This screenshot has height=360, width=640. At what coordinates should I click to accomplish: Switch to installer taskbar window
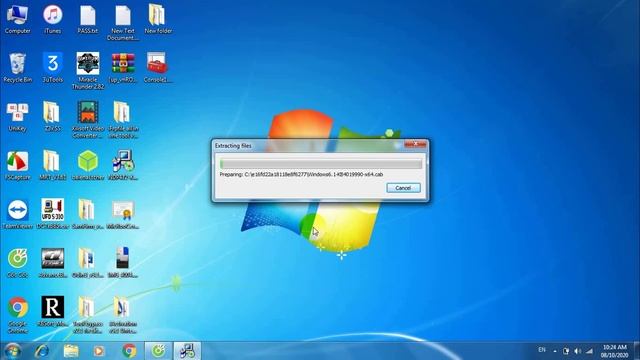coord(187,351)
